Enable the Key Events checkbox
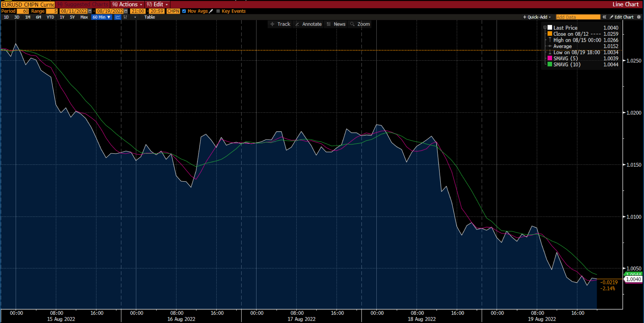 218,11
